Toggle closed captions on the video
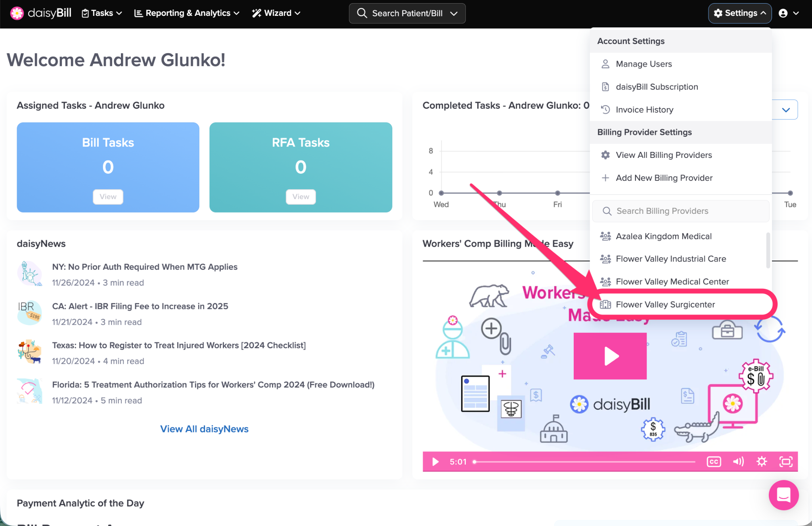The image size is (812, 526). [714, 461]
